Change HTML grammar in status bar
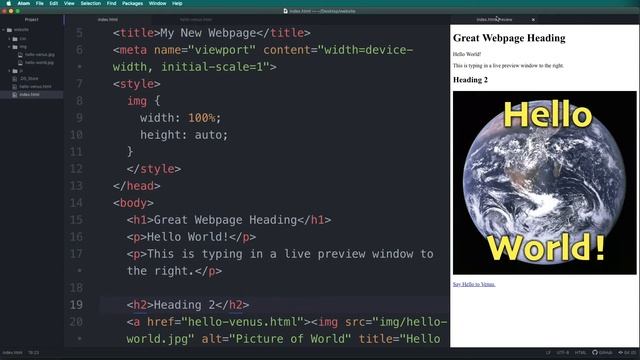 click(x=580, y=353)
